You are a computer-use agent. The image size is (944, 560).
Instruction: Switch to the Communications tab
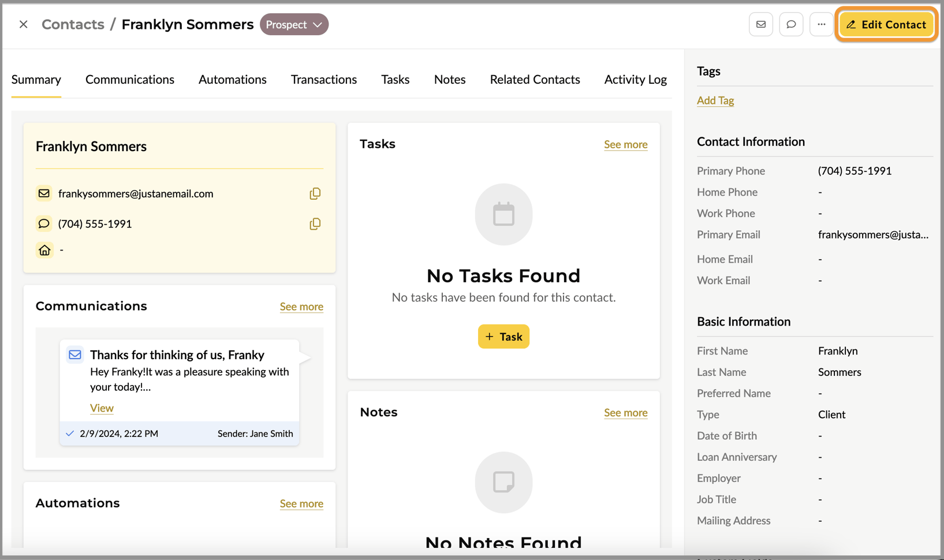tap(130, 80)
